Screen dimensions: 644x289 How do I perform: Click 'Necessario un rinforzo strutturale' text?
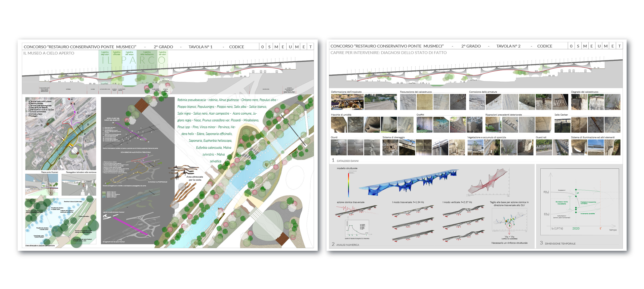pos(509,243)
